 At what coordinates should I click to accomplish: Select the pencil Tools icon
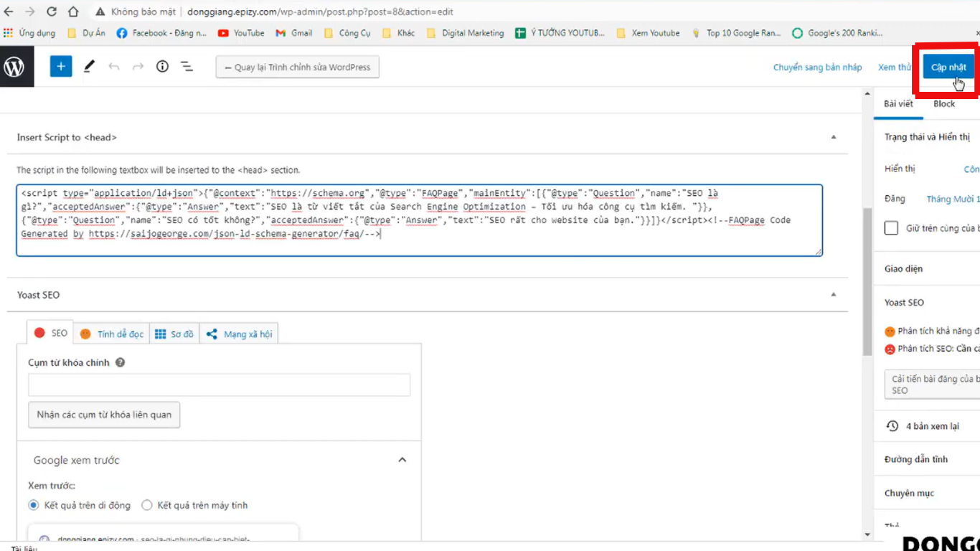pos(89,67)
